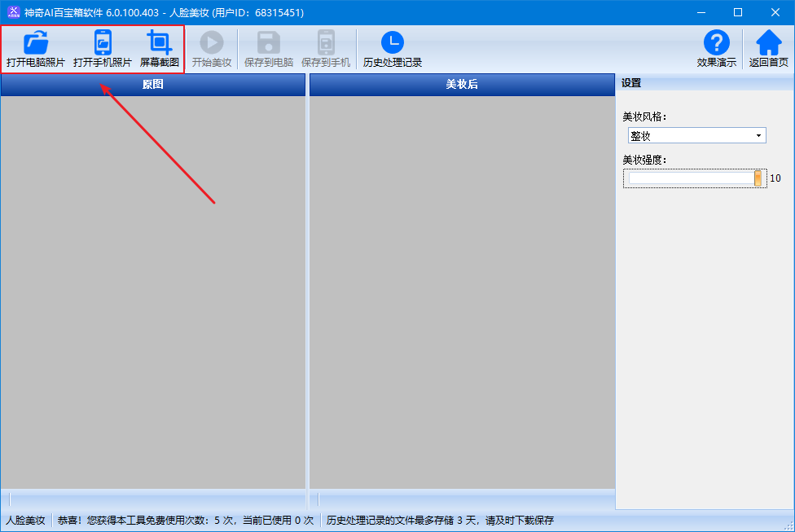Minimize the 神奇AI百宝箱 window

coord(701,12)
